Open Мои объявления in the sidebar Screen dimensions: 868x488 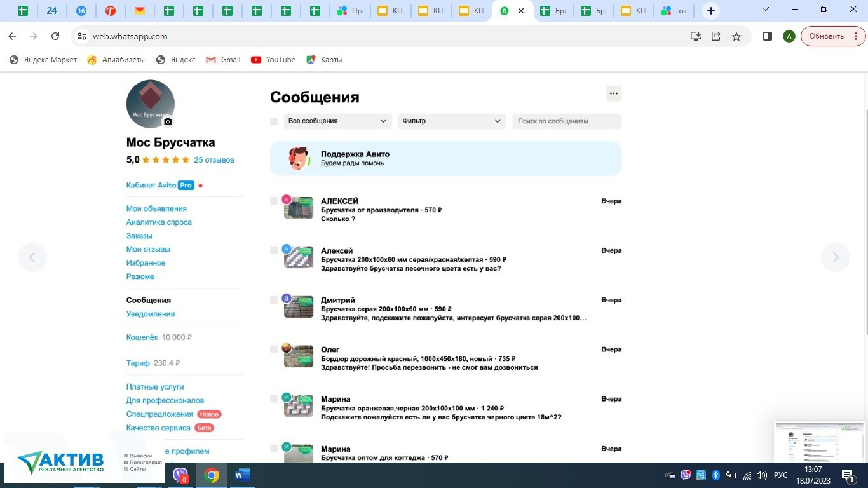(x=156, y=208)
